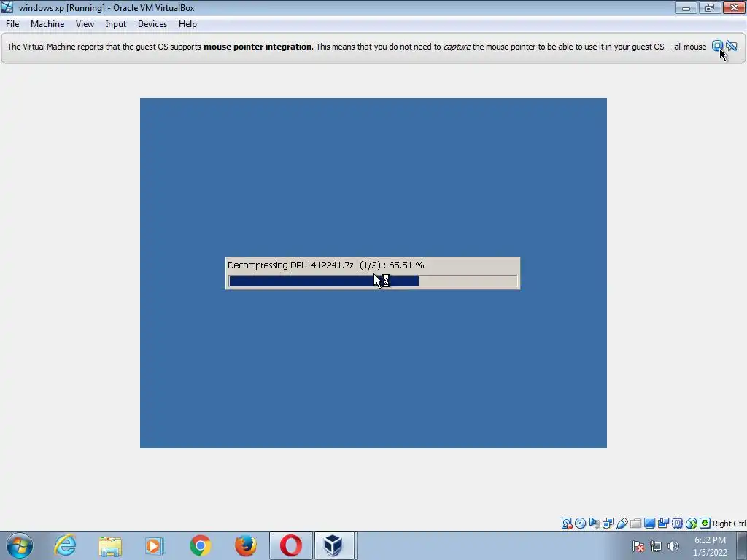
Task: Minimize the VirtualBox window
Action: tap(686, 7)
